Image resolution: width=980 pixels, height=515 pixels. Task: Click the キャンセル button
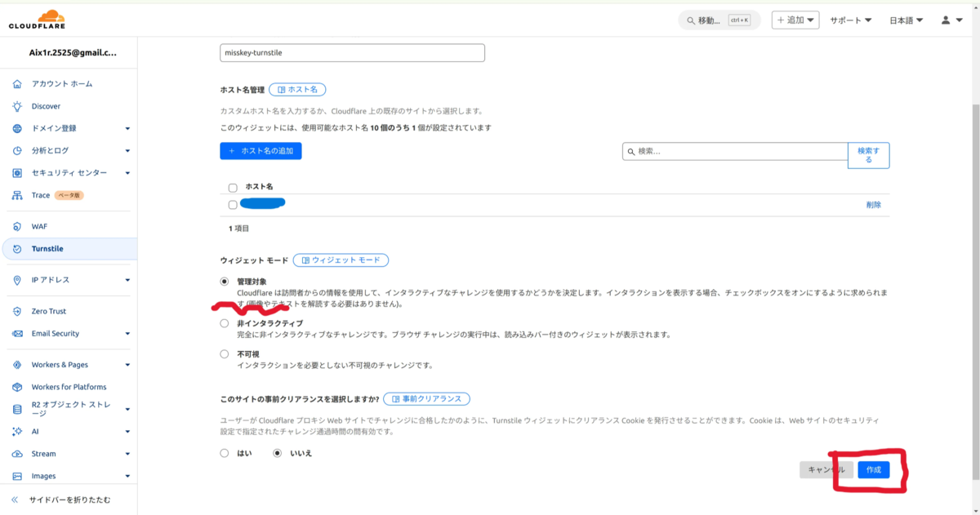coord(826,469)
